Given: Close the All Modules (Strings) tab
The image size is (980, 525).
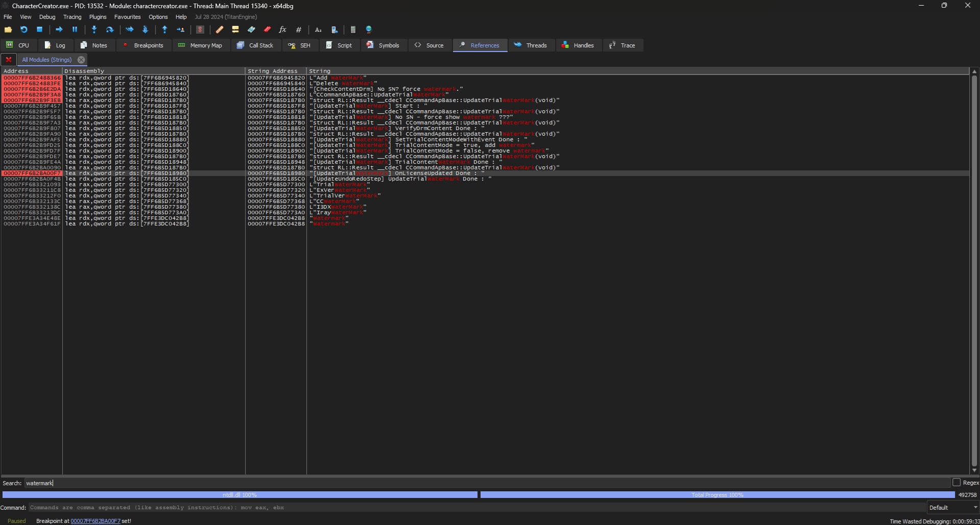Looking at the screenshot, I should (x=81, y=60).
